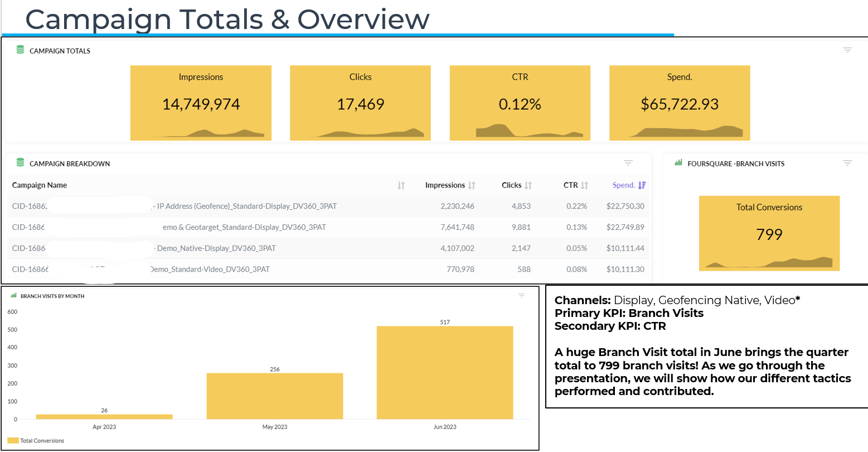Click the 26 value label above April bar

[x=104, y=411]
